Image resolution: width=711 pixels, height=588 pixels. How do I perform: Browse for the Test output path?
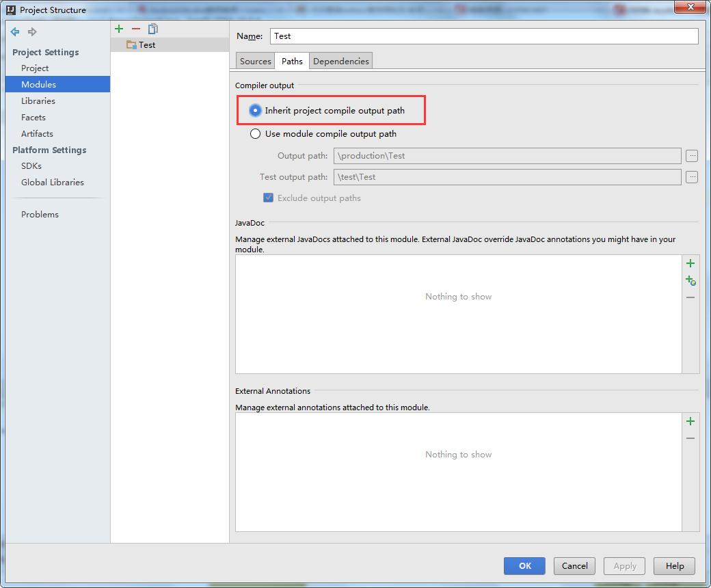[692, 177]
